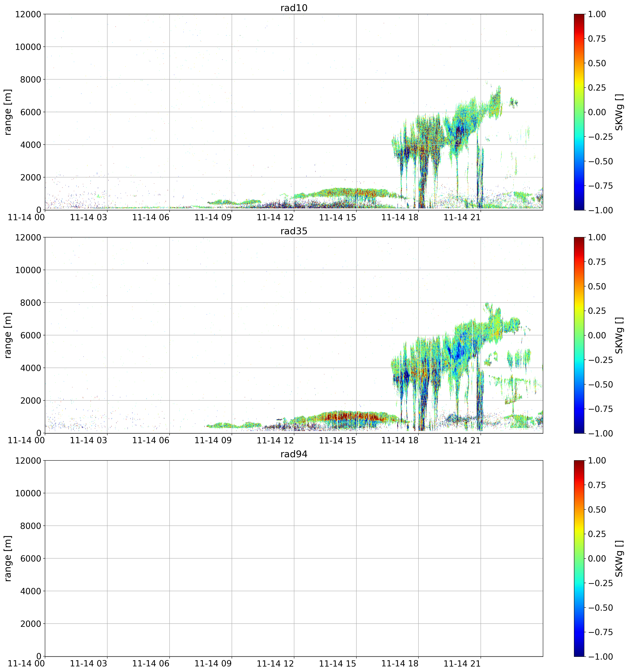Click the rad10 y-axis label range [m]
Screen dimensions: 628x672
tap(8, 112)
